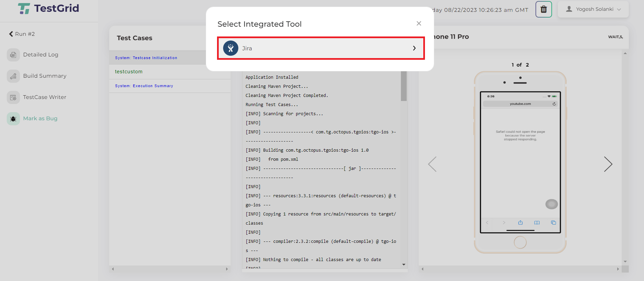The width and height of the screenshot is (644, 281).
Task: Close the Select Integrated Tool dialog
Action: [419, 23]
